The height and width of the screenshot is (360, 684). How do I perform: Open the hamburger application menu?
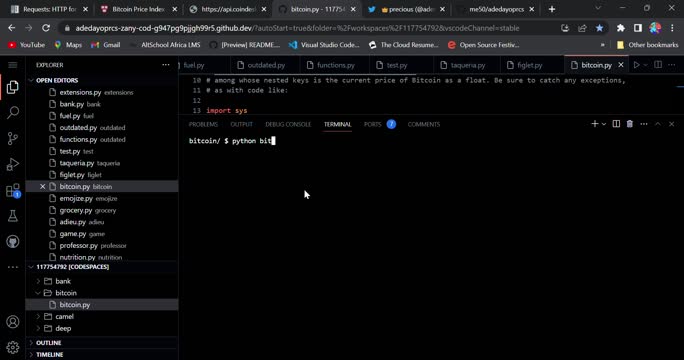[13, 65]
